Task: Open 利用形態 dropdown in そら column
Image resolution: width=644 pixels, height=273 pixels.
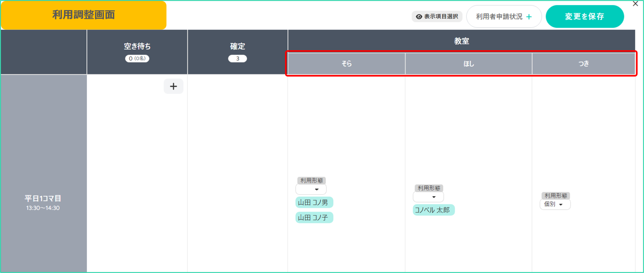Action: (x=311, y=189)
